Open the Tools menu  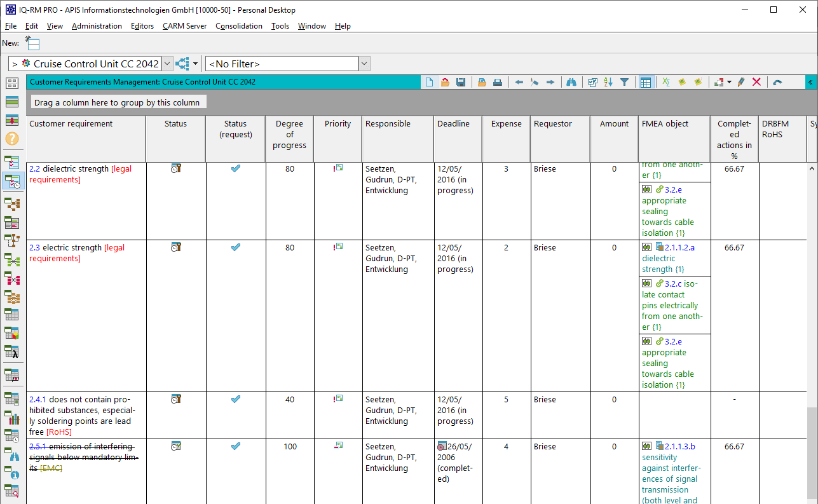(x=280, y=26)
